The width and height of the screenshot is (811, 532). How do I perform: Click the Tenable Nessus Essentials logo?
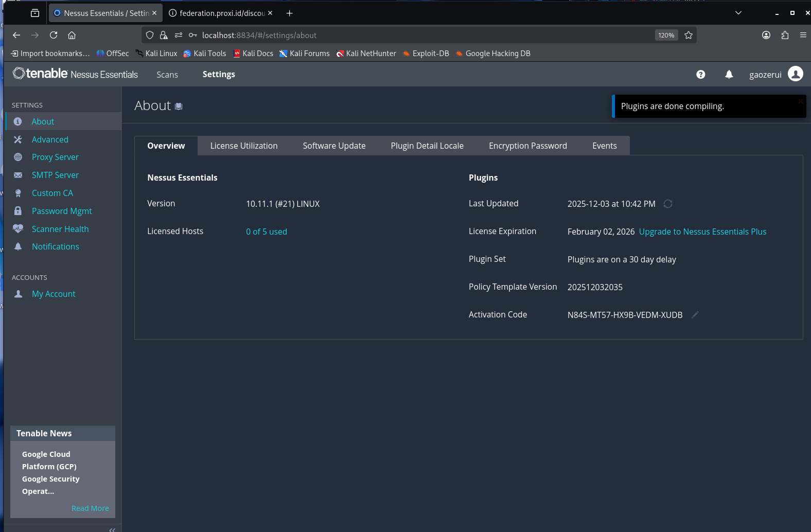[x=75, y=74]
